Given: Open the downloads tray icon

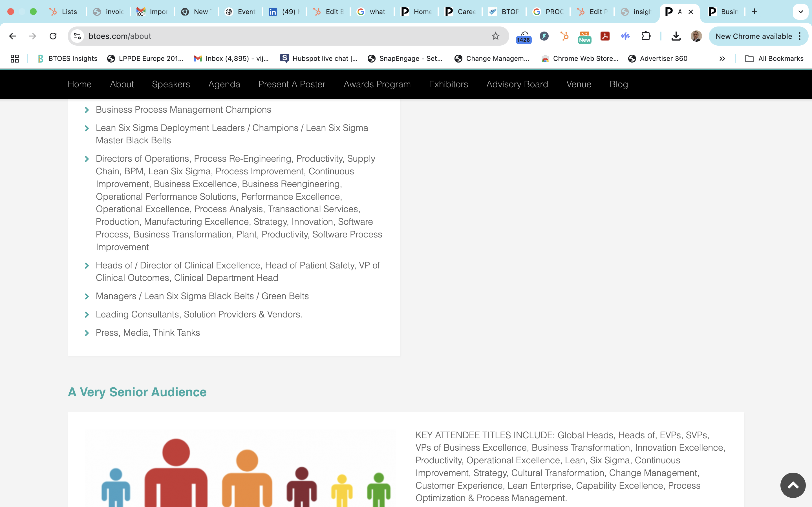Looking at the screenshot, I should point(676,36).
